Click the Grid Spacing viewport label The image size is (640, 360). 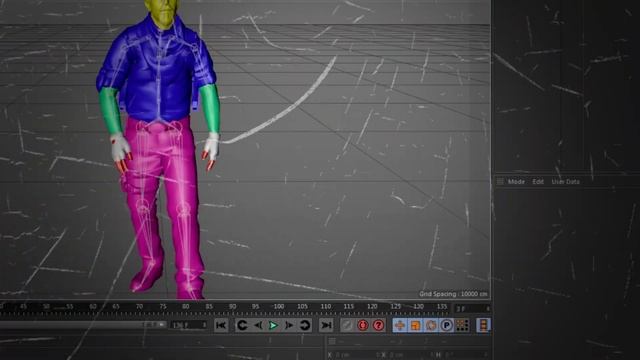point(453,294)
